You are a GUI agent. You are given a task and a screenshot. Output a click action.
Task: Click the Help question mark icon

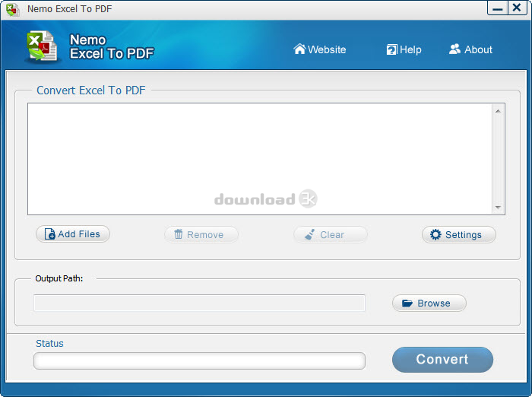point(391,49)
